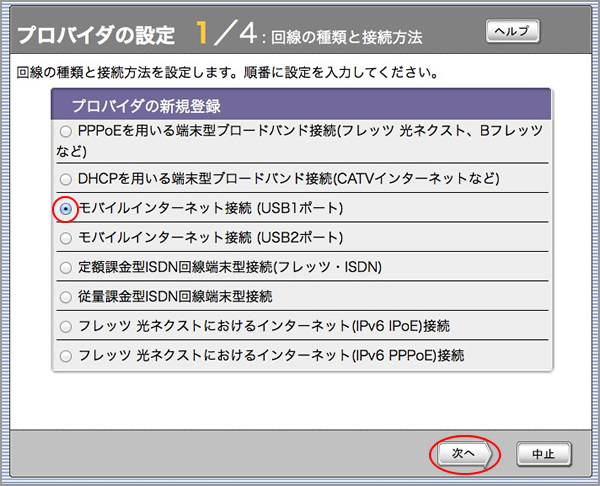The height and width of the screenshot is (486, 600).
Task: Click the 従量課金型ISDN回線端末型接続 label text
Action: click(x=175, y=297)
